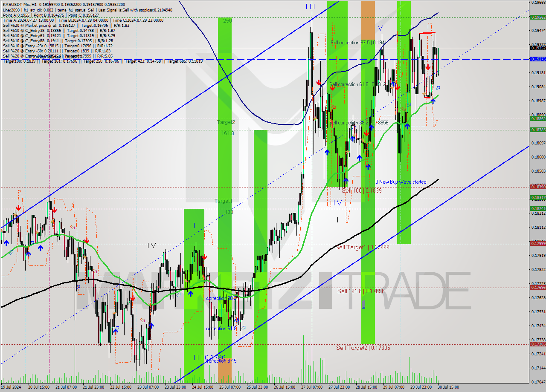Click the '27 Jul 07:00' time label
Viewport: 546px width, 392px height.
tap(312, 387)
